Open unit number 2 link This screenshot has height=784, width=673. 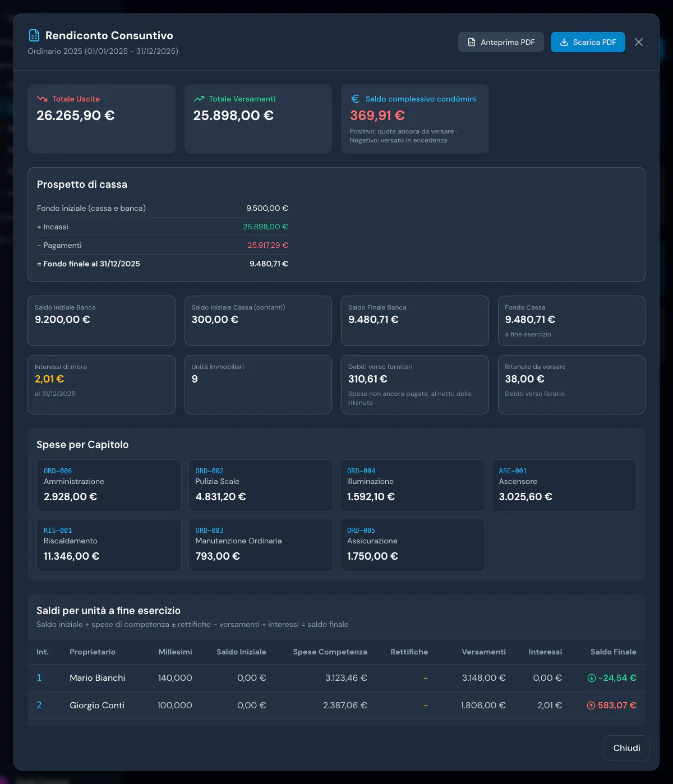[39, 705]
